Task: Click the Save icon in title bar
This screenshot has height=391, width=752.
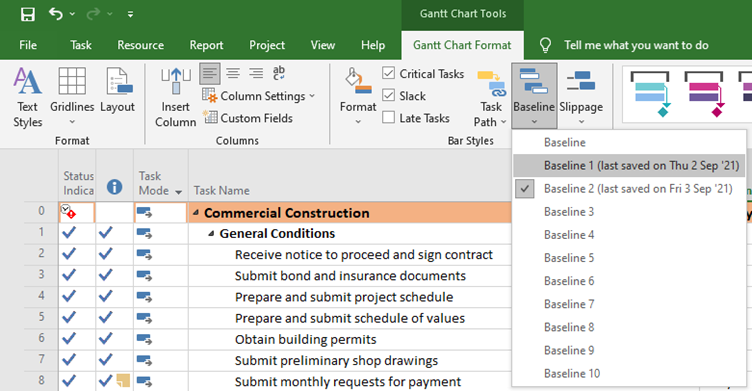Action: 28,14
